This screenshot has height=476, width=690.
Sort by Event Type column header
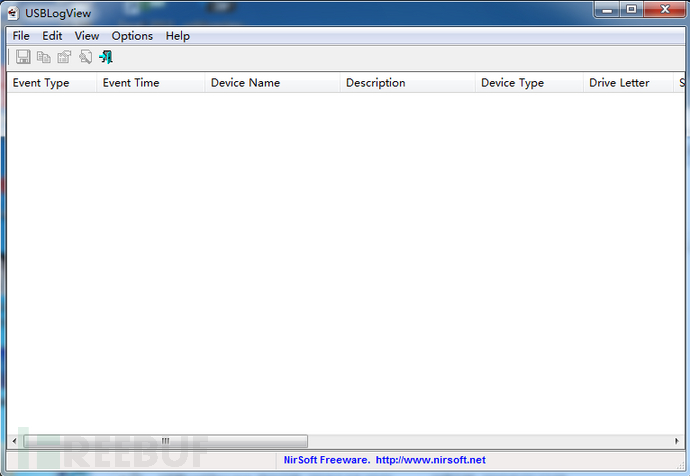51,83
